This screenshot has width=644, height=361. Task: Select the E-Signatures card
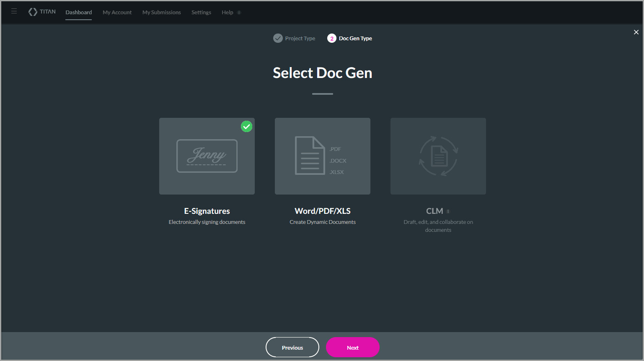click(207, 156)
